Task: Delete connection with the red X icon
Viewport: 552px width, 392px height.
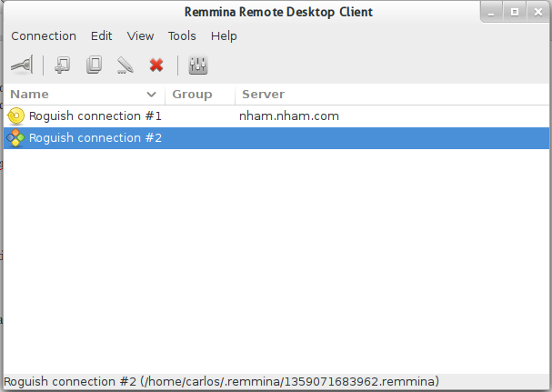Action: click(x=156, y=65)
